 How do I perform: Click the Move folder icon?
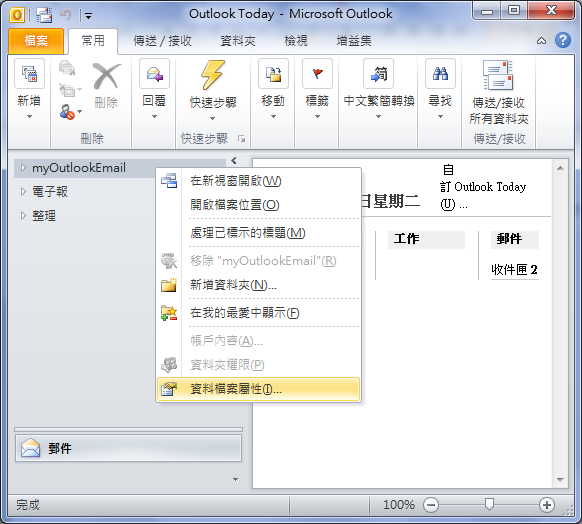click(273, 73)
